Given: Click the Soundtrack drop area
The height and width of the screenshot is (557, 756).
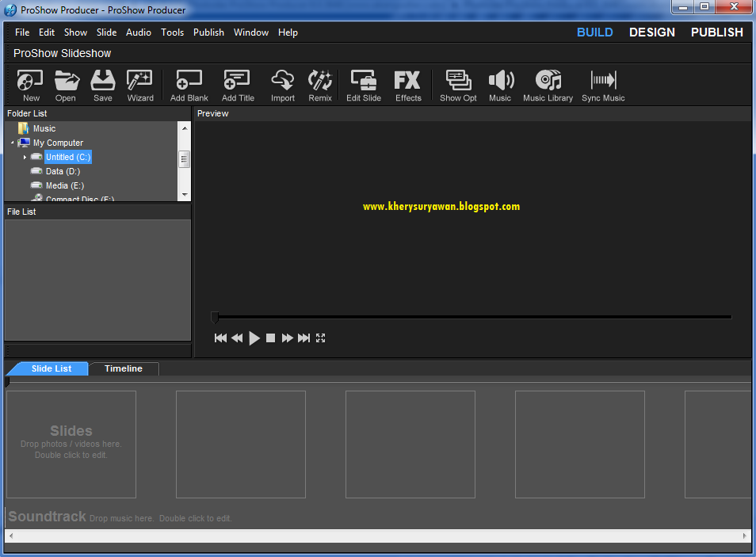Looking at the screenshot, I should (x=377, y=517).
